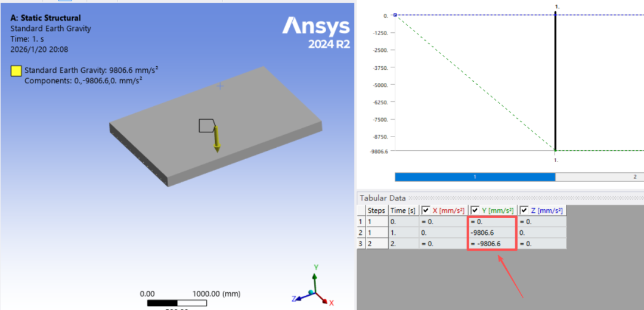Select the row 2 Time cell showing 1.
This screenshot has width=644, height=310.
point(402,233)
